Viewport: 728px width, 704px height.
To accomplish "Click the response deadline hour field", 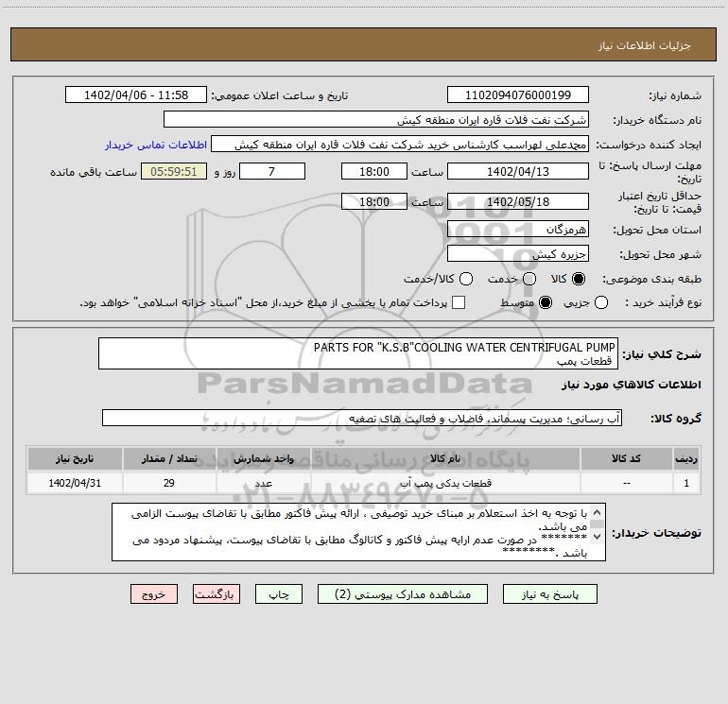I will coord(374,171).
